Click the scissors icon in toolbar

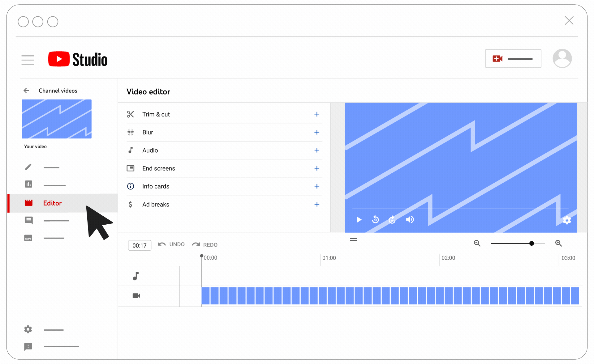coord(130,114)
